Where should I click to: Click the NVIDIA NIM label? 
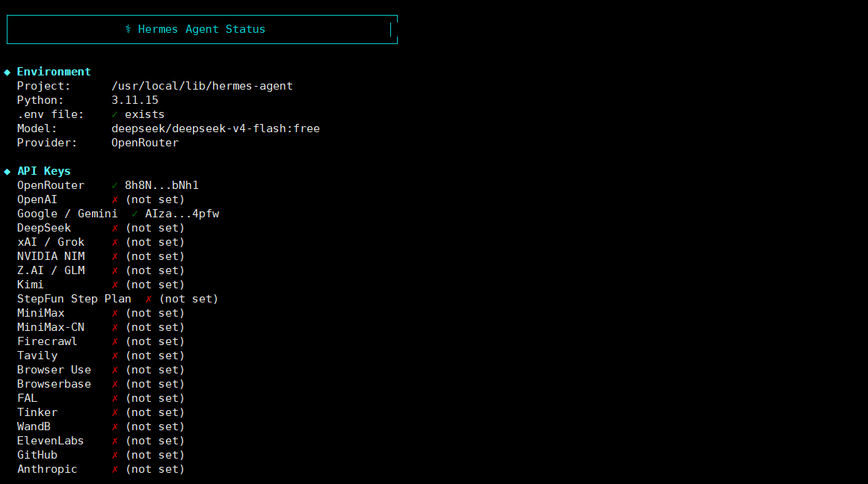pyautogui.click(x=50, y=257)
